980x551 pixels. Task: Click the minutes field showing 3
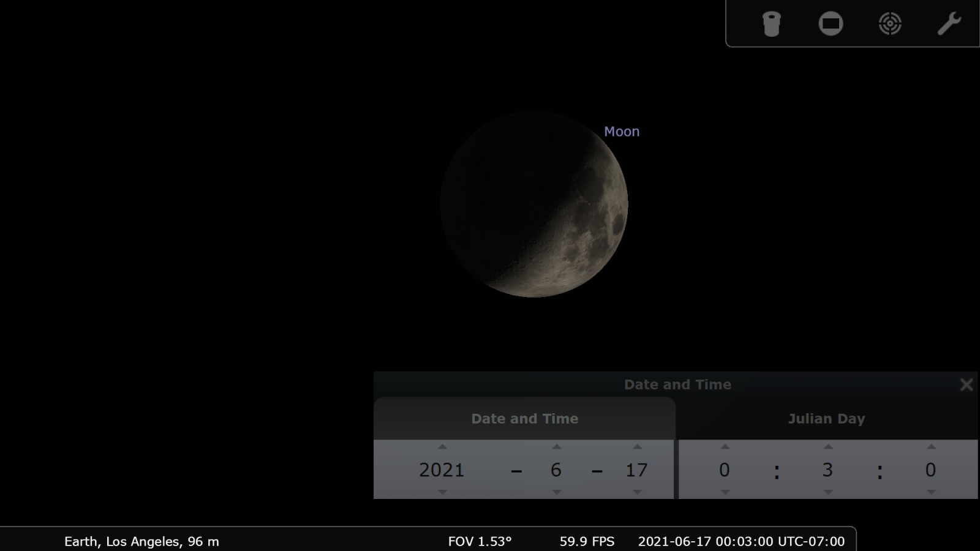point(827,470)
